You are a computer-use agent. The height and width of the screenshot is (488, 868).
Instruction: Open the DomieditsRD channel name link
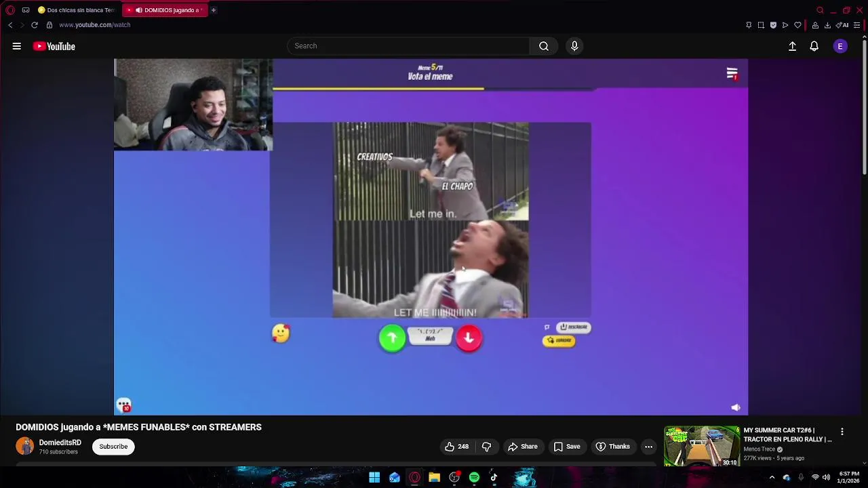point(60,443)
